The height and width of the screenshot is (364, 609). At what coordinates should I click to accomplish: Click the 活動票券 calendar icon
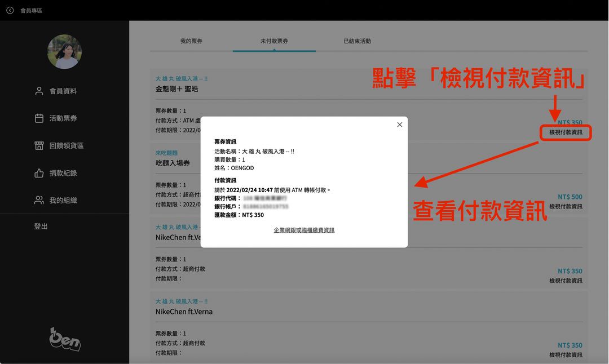click(39, 118)
